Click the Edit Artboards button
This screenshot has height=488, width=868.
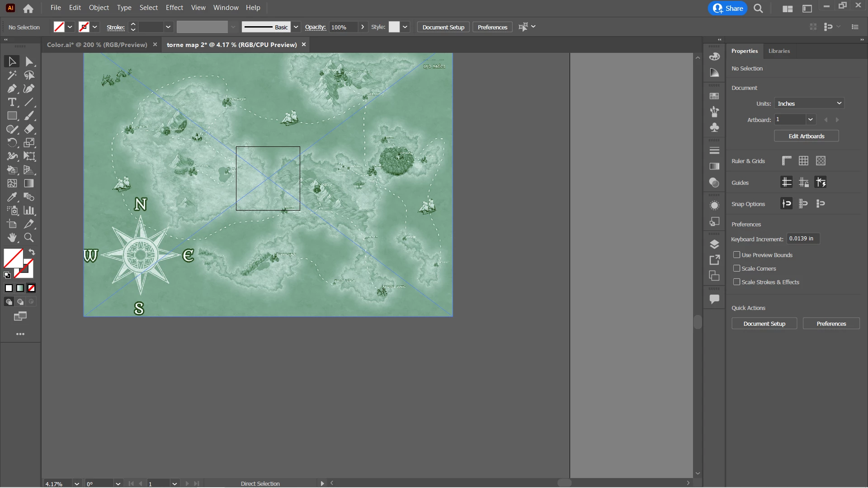[x=806, y=136]
